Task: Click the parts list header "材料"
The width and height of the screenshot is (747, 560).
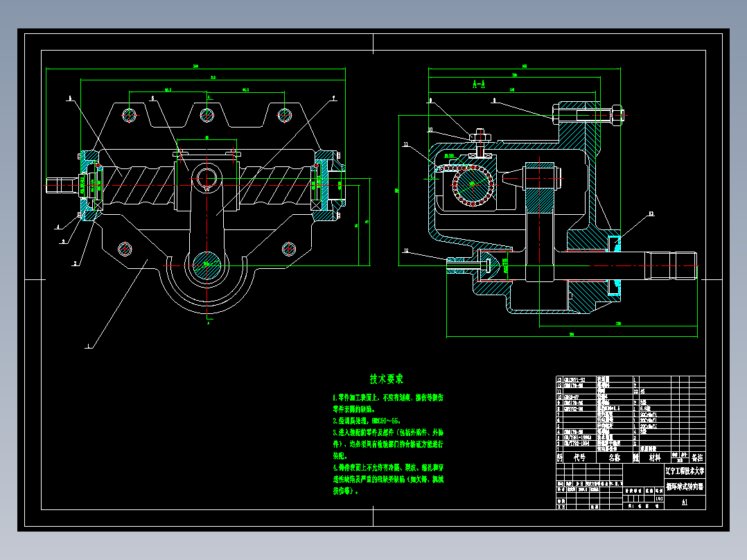Action: (x=655, y=457)
